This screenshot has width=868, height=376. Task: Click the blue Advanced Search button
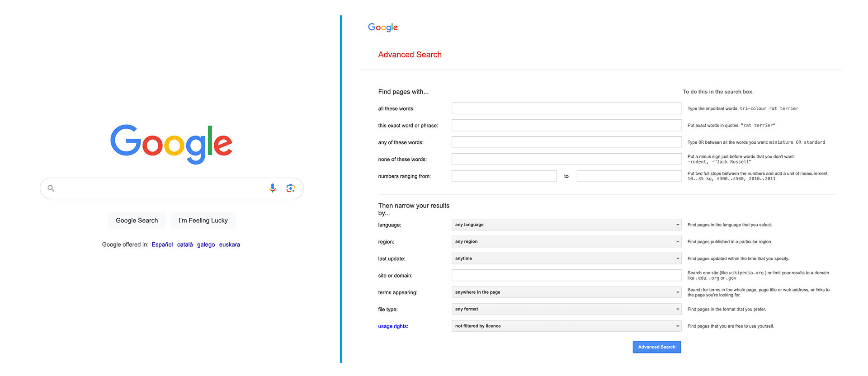[657, 347]
